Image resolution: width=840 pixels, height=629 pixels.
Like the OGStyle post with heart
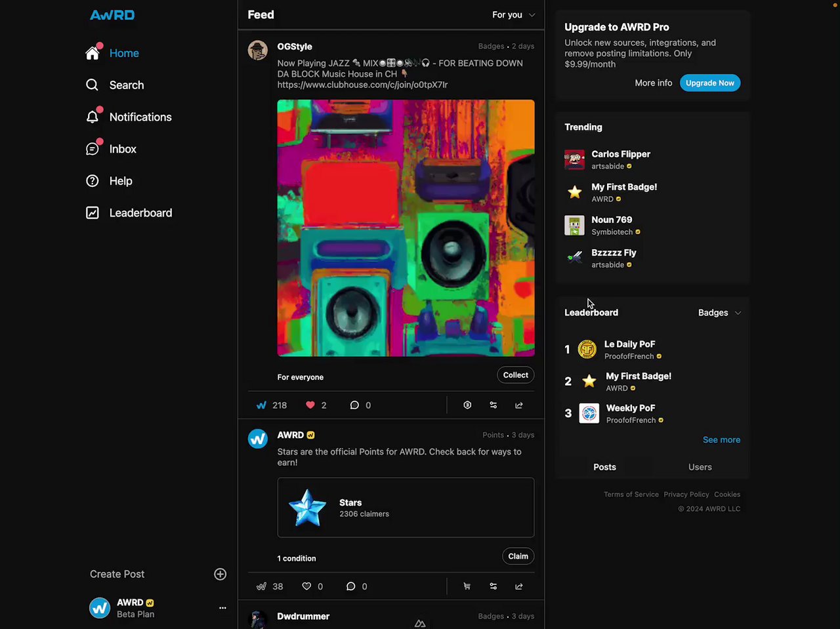tap(310, 405)
